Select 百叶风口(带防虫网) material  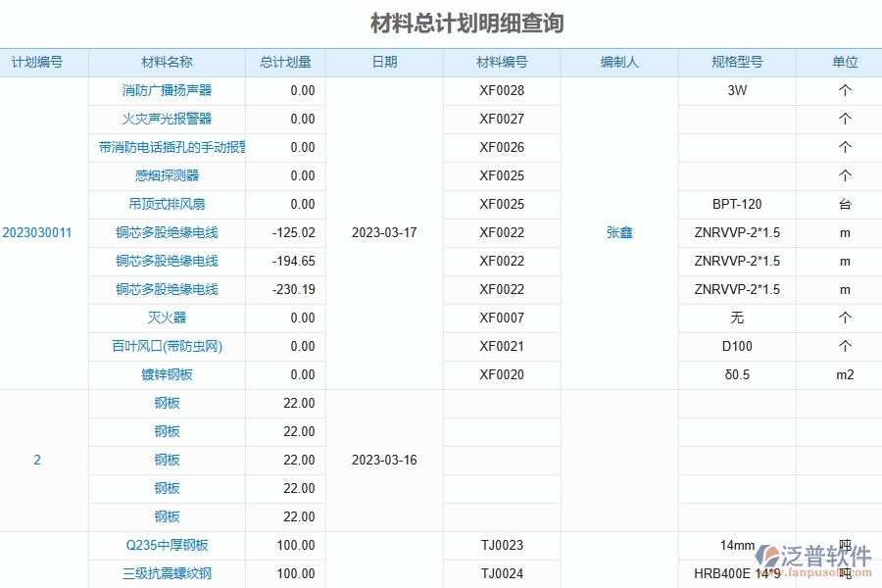coord(164,346)
